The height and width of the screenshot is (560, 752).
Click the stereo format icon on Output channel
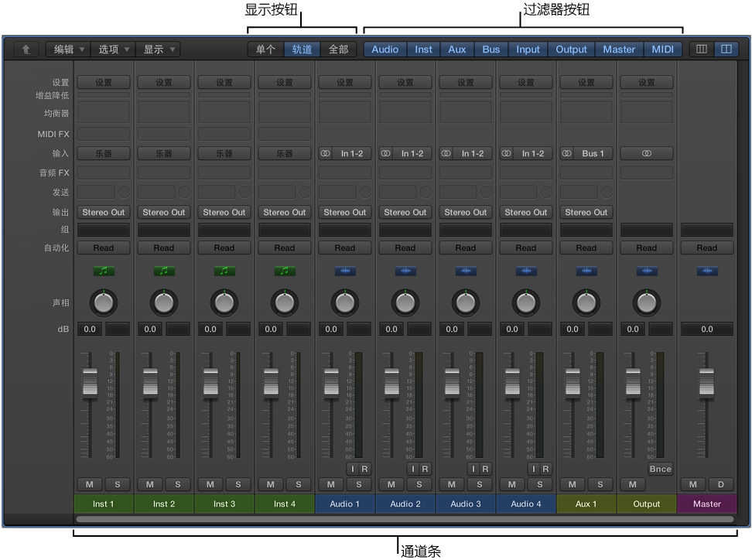646,154
